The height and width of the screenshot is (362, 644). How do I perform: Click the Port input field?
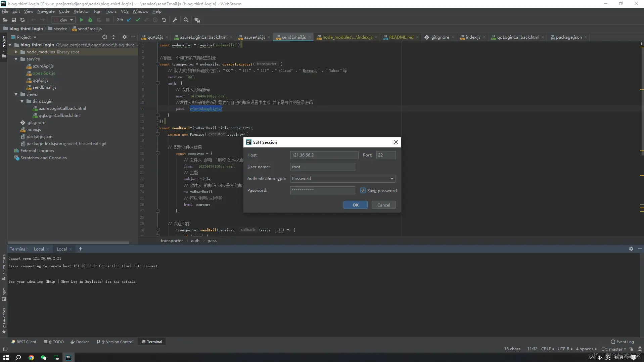click(386, 155)
